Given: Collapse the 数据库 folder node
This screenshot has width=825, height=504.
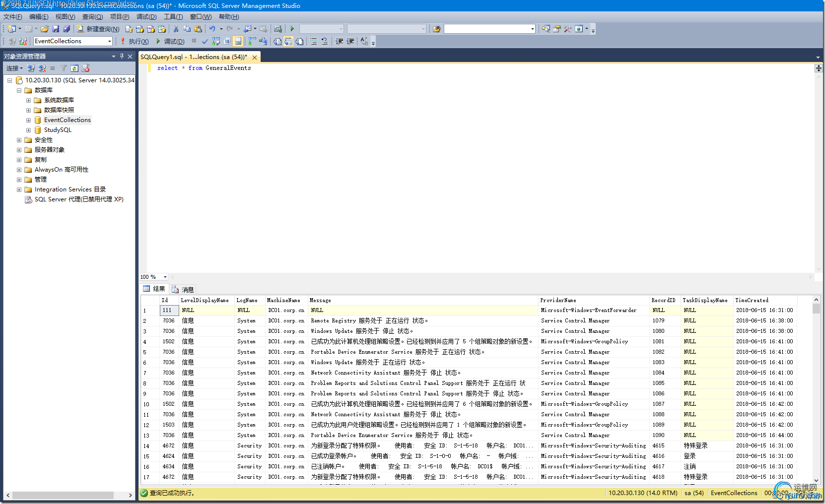Looking at the screenshot, I should (x=19, y=90).
